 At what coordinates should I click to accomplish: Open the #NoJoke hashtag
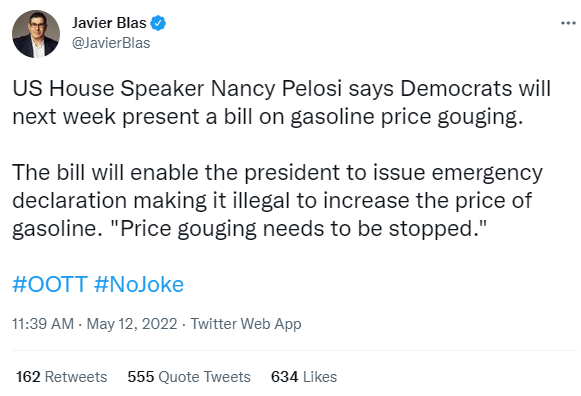(139, 284)
